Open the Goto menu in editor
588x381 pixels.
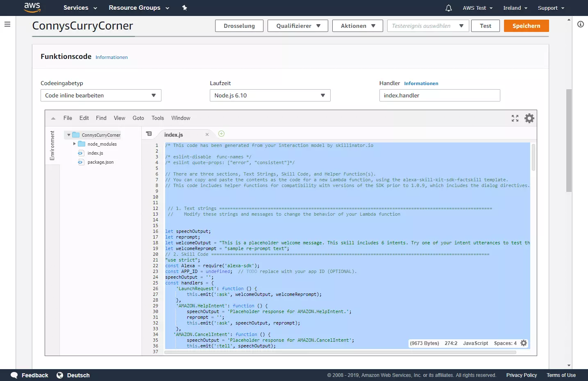tap(138, 118)
